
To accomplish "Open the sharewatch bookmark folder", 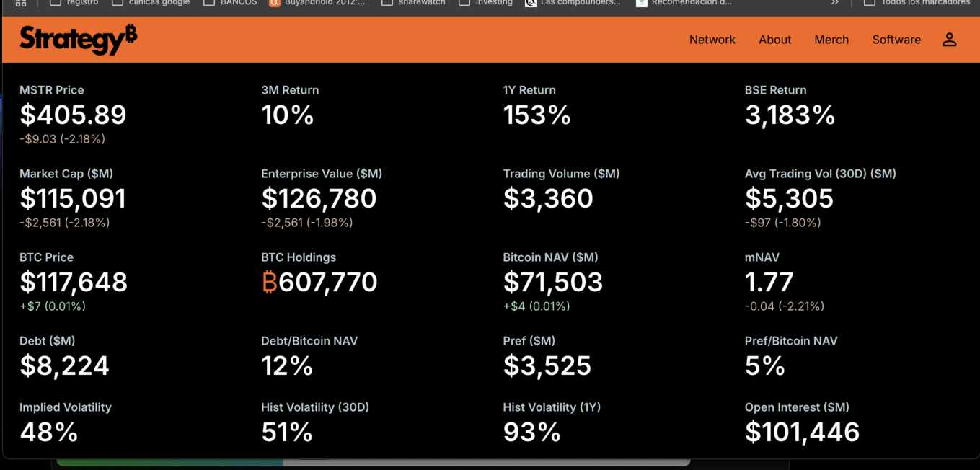I will (413, 3).
